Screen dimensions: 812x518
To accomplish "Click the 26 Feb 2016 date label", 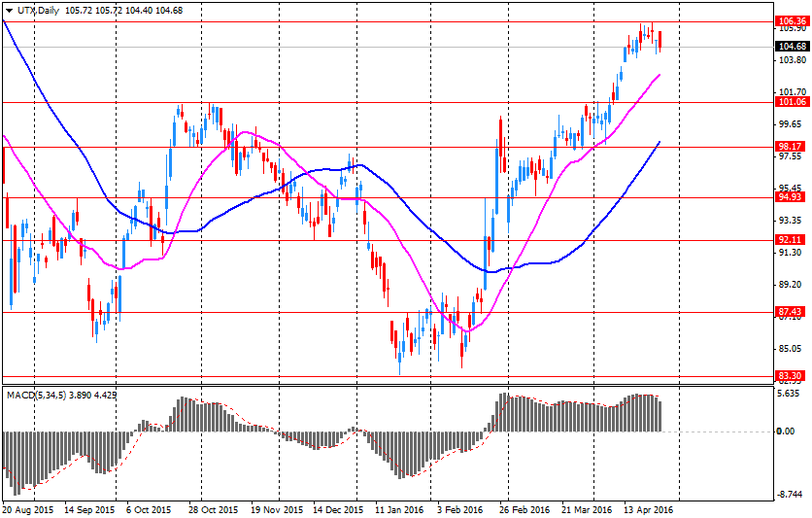I will [x=524, y=509].
